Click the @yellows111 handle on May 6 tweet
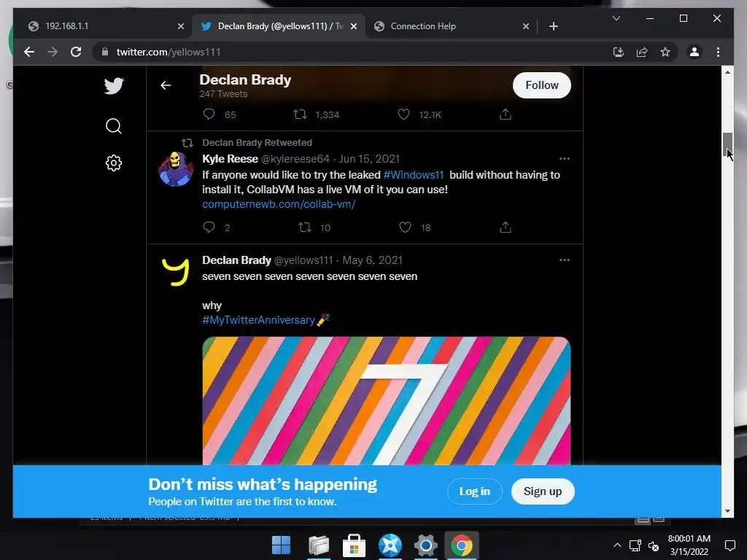Image resolution: width=747 pixels, height=560 pixels. [303, 260]
